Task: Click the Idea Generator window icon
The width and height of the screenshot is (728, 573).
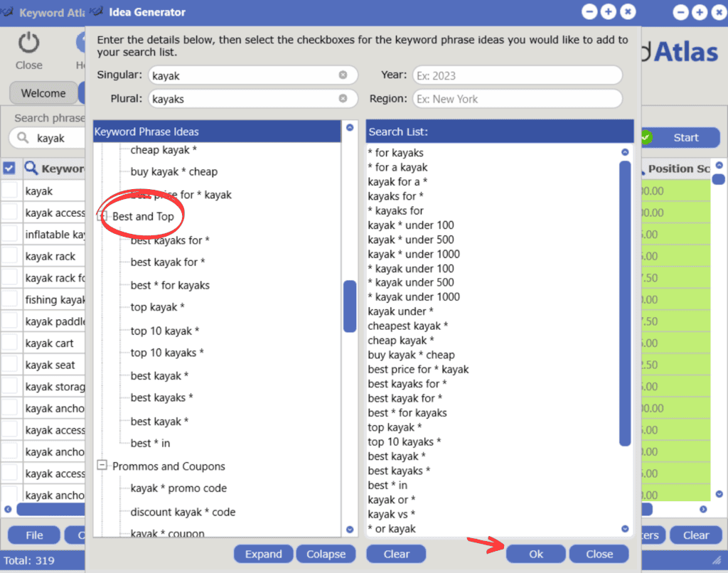Action: pyautogui.click(x=95, y=11)
